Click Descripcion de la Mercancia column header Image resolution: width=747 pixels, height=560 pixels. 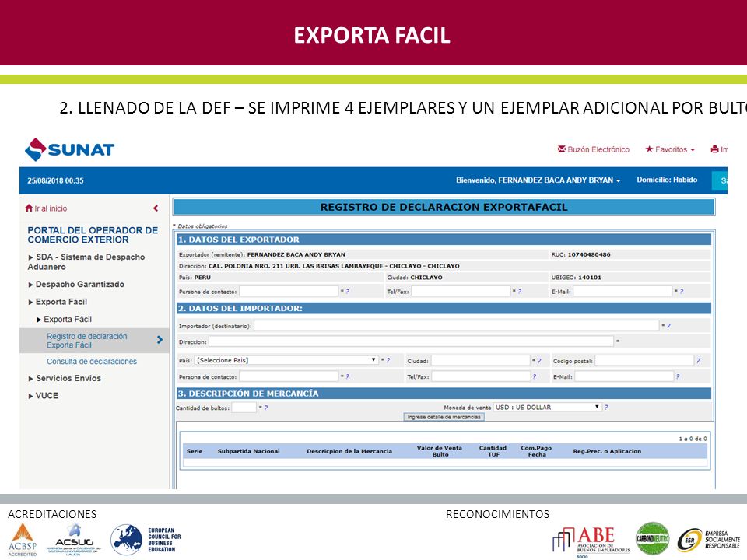point(349,451)
